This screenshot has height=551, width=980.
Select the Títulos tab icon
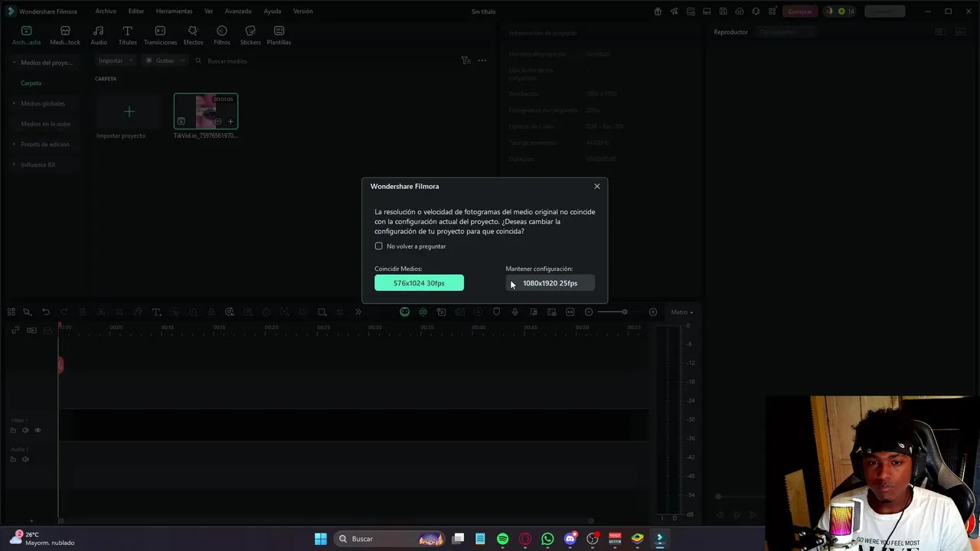pos(127,35)
